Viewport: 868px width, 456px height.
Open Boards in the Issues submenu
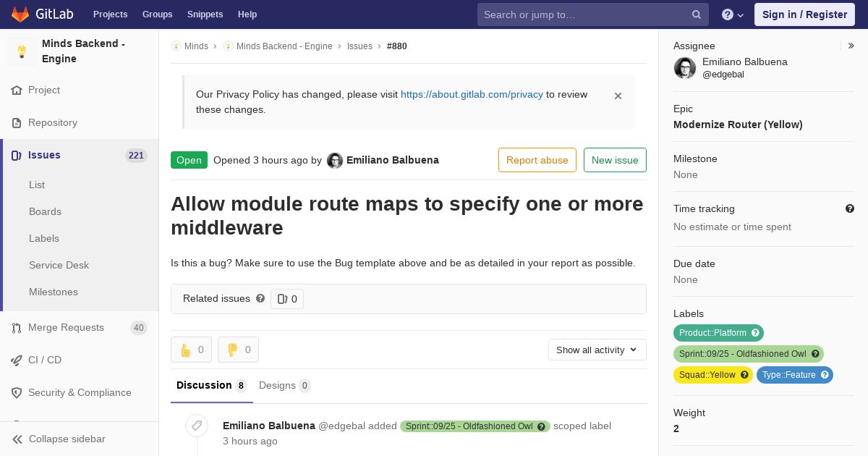(45, 211)
